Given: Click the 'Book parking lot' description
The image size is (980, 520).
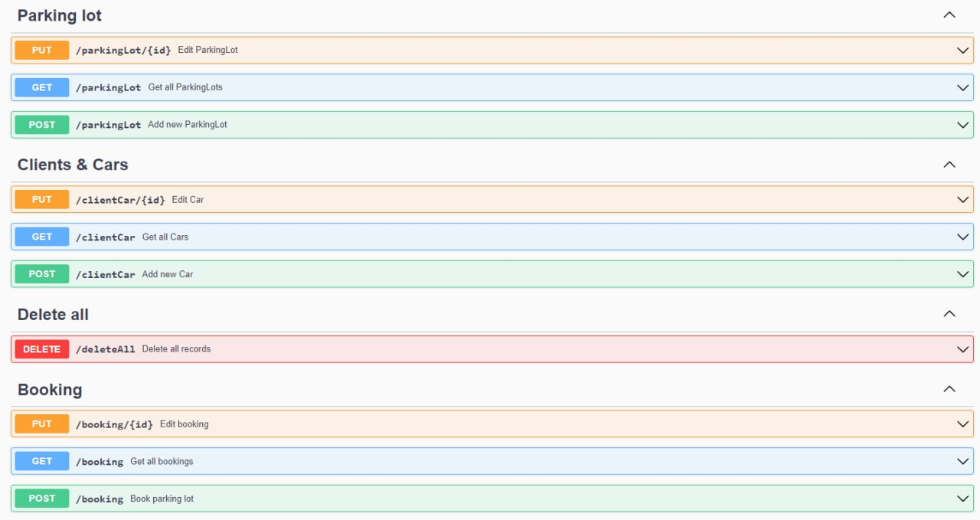Looking at the screenshot, I should (162, 499).
